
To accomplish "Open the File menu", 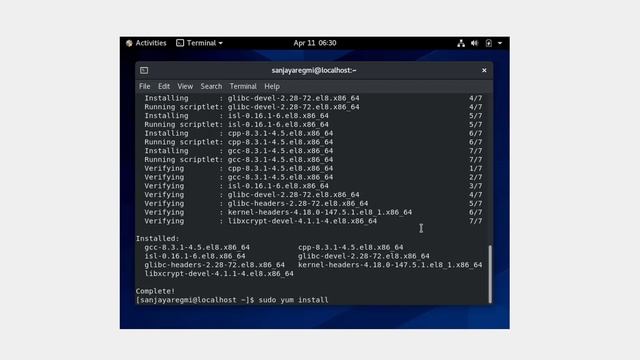I will 144,86.
